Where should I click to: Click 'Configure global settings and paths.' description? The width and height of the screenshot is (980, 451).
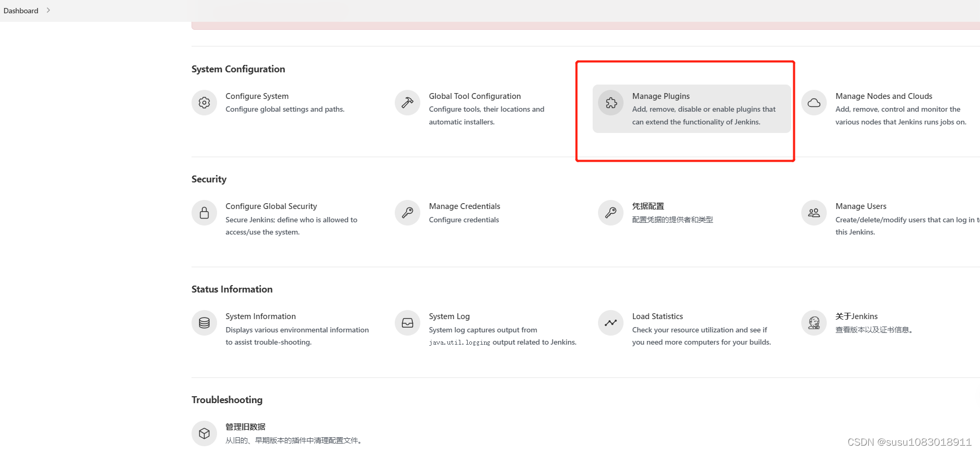pyautogui.click(x=285, y=109)
